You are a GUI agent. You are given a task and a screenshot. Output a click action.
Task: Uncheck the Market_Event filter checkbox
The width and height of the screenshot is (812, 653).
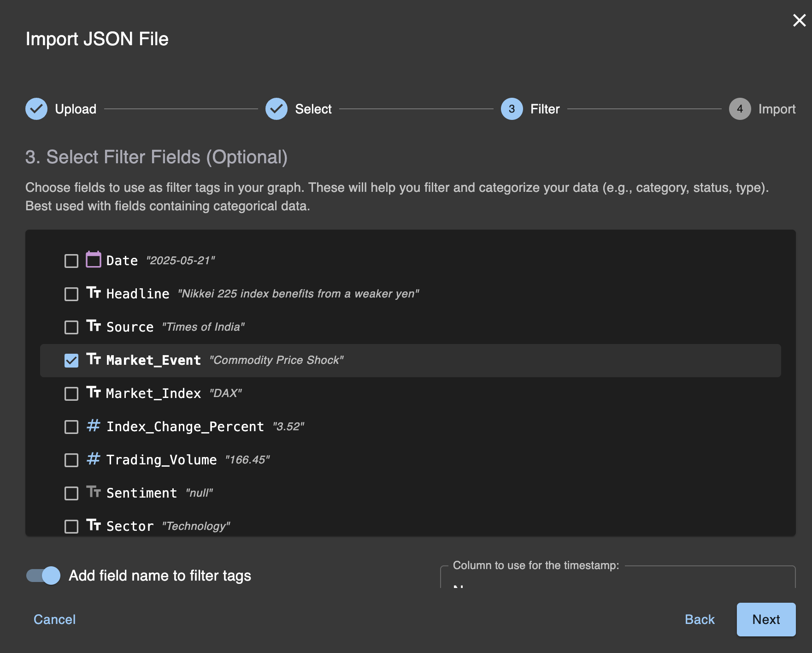(71, 360)
